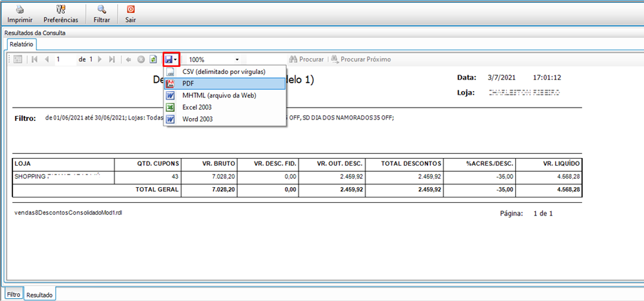The image size is (644, 301).
Task: Choose Excel 2003 export option
Action: [x=225, y=107]
